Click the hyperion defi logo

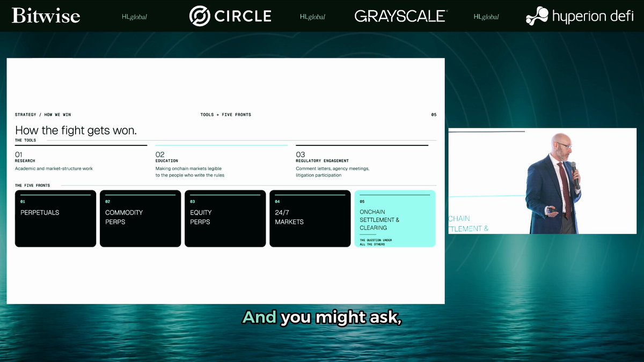581,16
